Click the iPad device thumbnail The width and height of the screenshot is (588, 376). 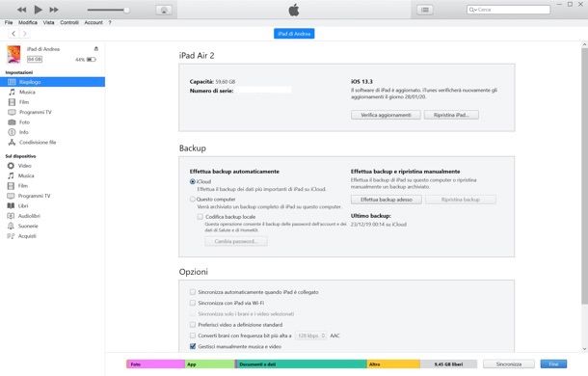13,54
